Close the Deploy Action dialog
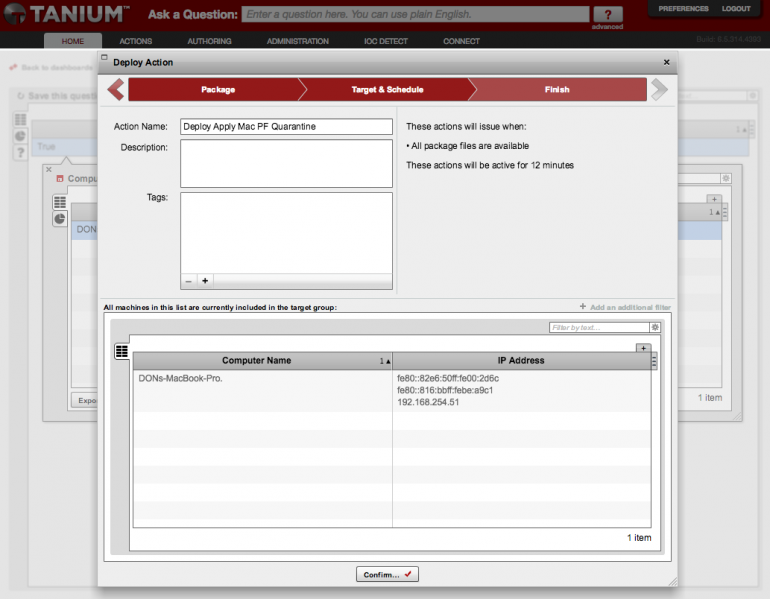This screenshot has height=599, width=770. [x=666, y=62]
